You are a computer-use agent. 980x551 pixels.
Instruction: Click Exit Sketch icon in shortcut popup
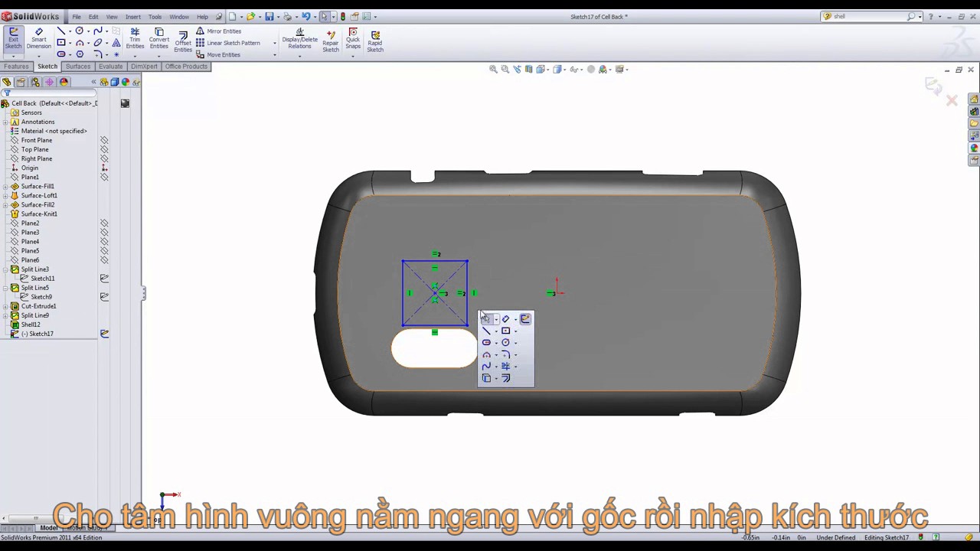tap(525, 319)
